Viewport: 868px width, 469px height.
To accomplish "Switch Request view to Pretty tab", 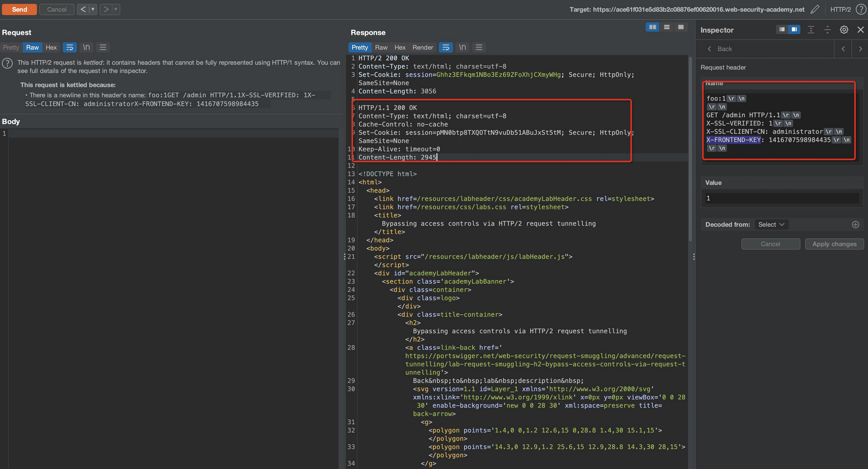I will [11, 47].
